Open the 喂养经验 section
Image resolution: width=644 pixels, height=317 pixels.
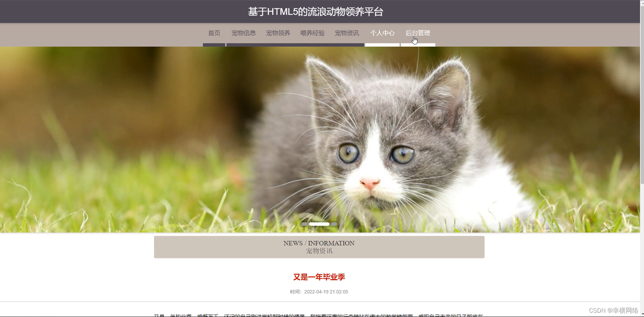(312, 33)
